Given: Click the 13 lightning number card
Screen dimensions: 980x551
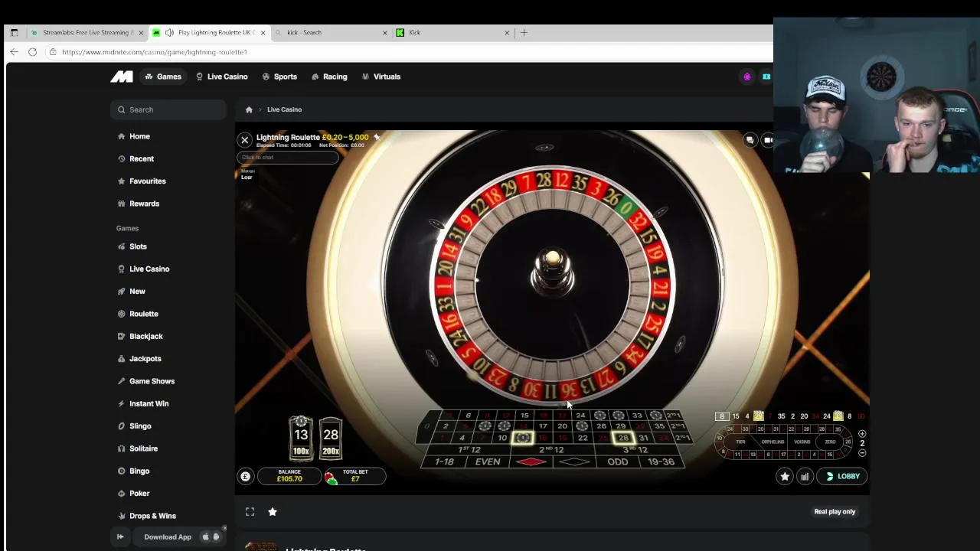Looking at the screenshot, I should 301,438.
